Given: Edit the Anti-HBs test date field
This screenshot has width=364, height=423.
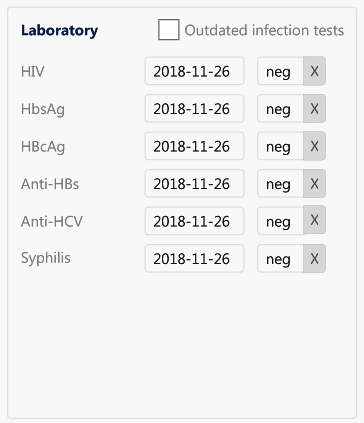Looking at the screenshot, I should coord(194,184).
